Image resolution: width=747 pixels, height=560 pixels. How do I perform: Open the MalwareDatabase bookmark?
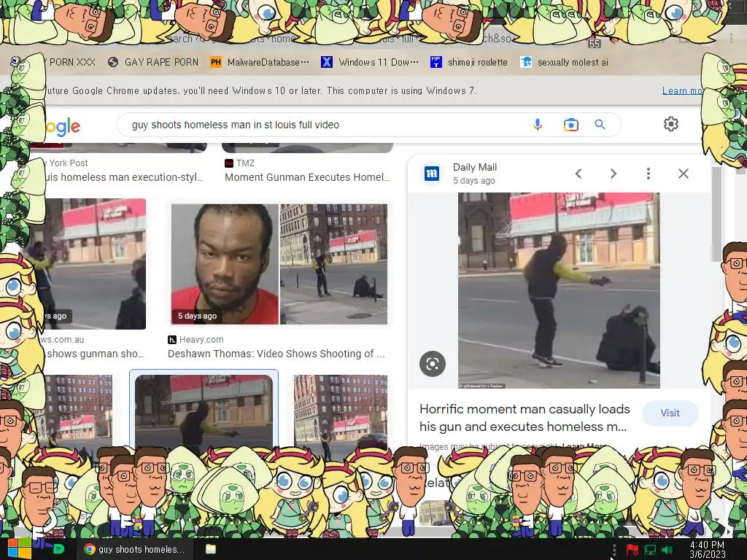260,62
